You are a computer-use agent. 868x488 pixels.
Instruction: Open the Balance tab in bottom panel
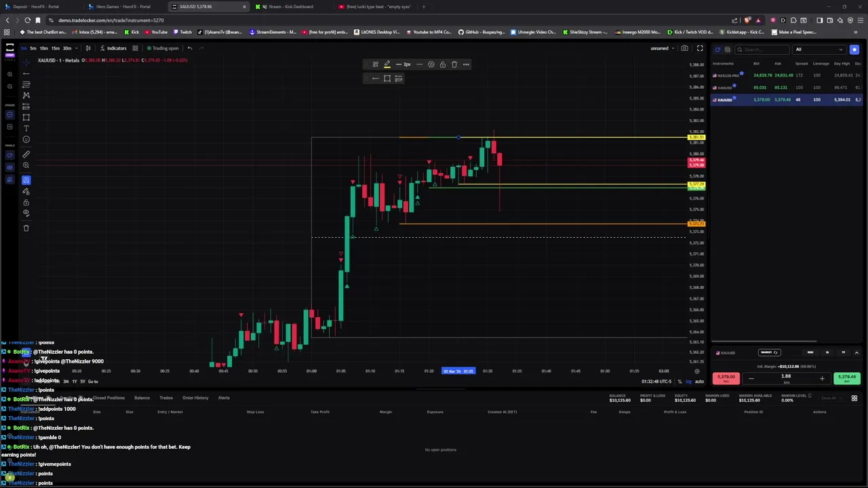point(142,398)
